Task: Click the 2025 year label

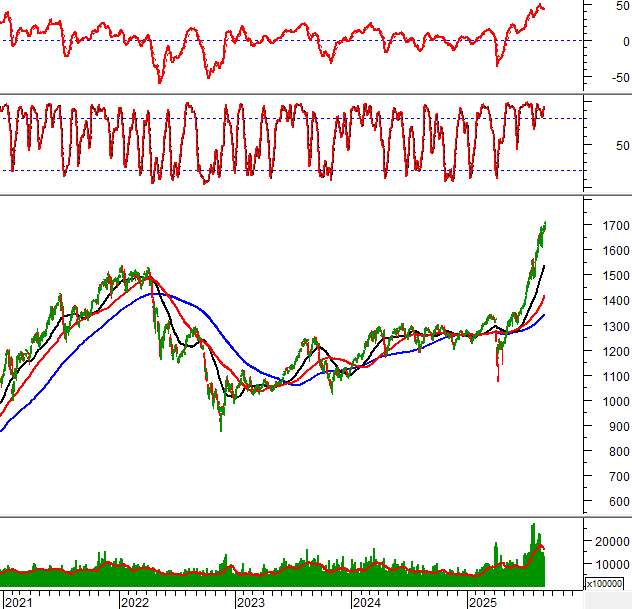Action: tap(483, 602)
